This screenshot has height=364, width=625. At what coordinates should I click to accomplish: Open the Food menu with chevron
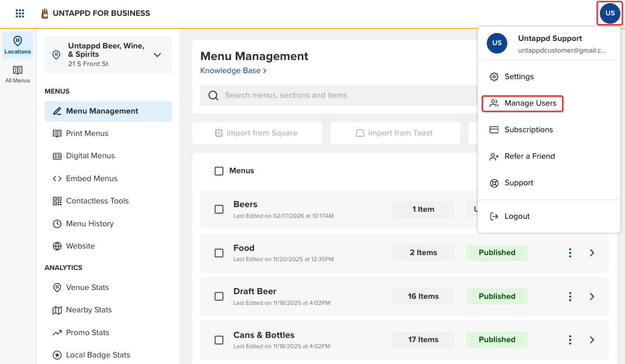tap(592, 253)
